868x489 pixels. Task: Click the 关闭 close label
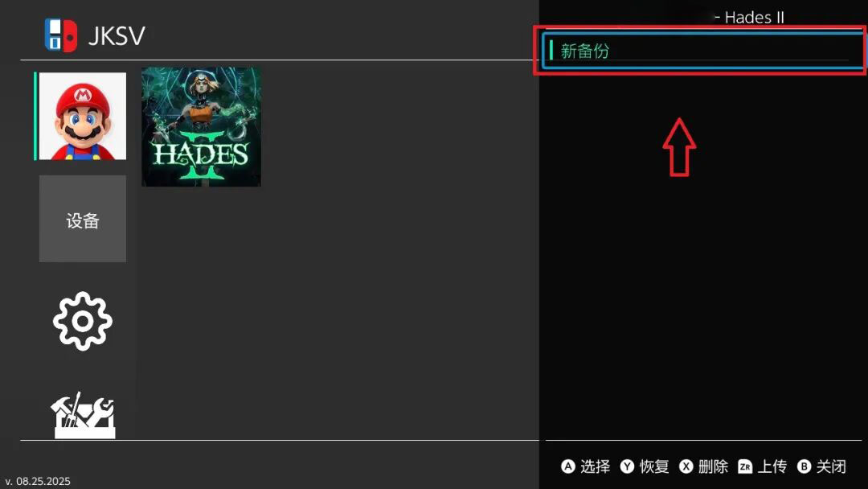[x=831, y=466]
